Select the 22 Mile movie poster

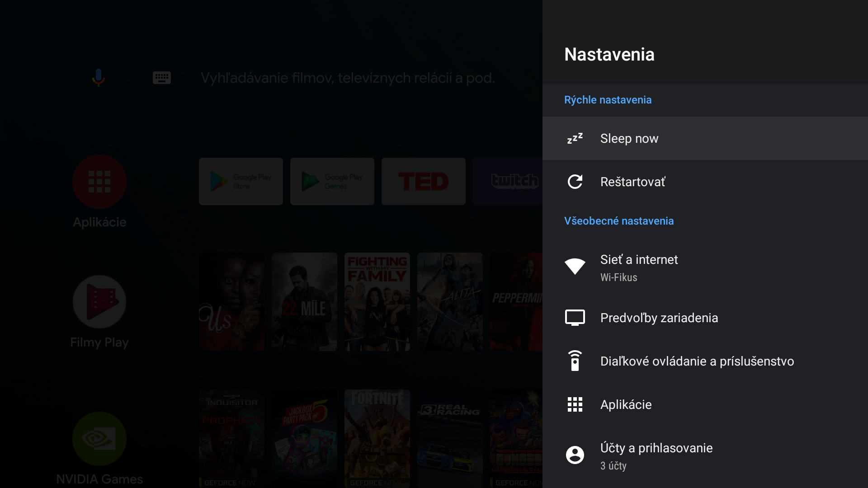[305, 302]
